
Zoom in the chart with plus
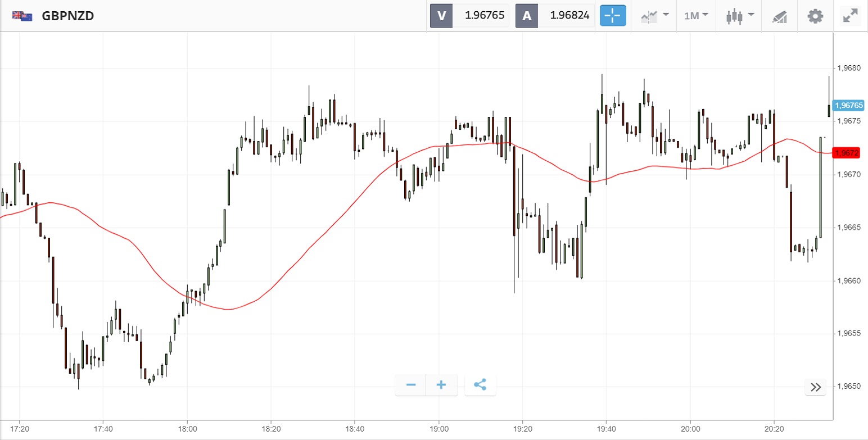pyautogui.click(x=441, y=385)
